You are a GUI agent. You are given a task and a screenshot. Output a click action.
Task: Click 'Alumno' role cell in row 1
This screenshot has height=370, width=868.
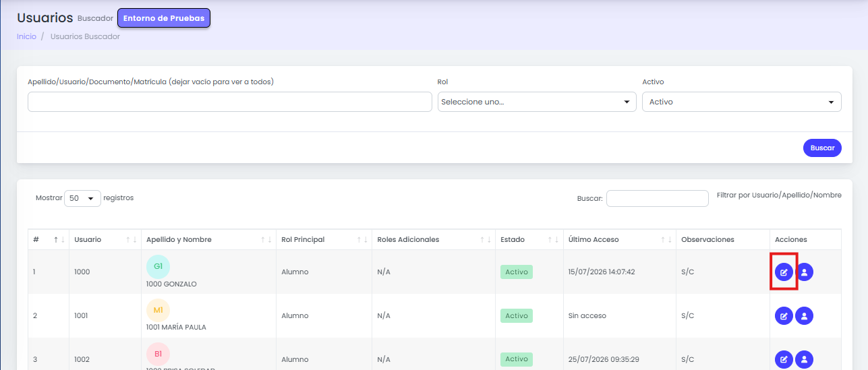pyautogui.click(x=295, y=272)
